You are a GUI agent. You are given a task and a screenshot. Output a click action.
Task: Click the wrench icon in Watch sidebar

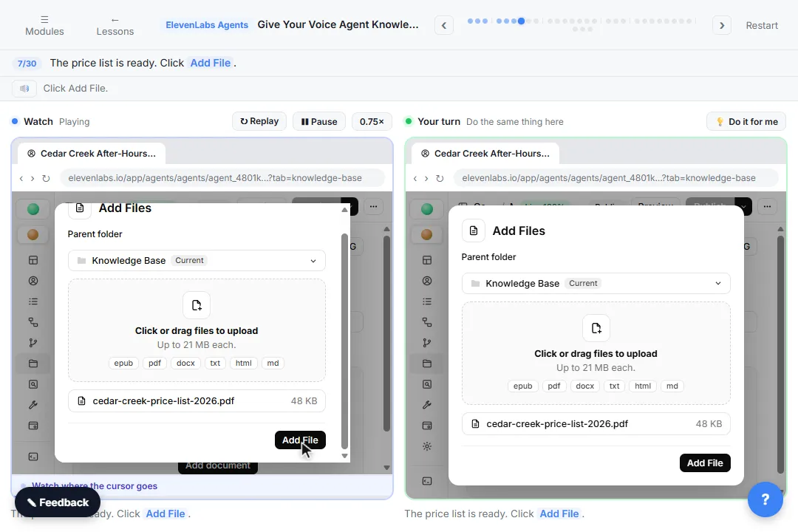[x=33, y=405]
